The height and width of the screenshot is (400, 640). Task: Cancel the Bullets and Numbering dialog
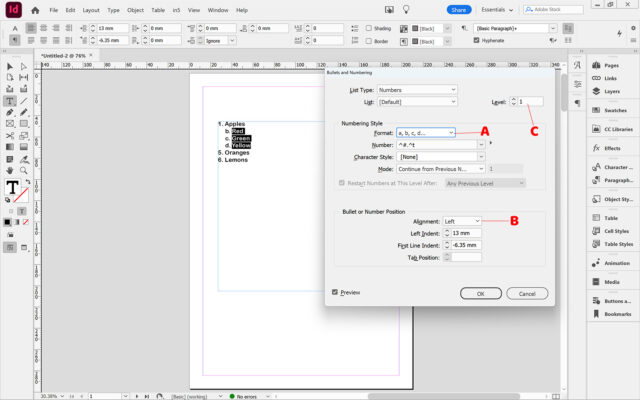point(527,293)
